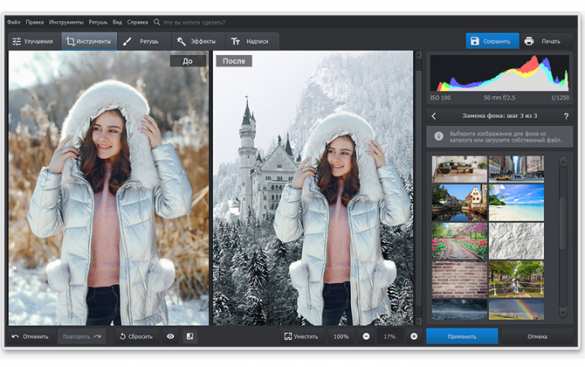
Task: Click the Применить apply button
Action: click(x=462, y=336)
